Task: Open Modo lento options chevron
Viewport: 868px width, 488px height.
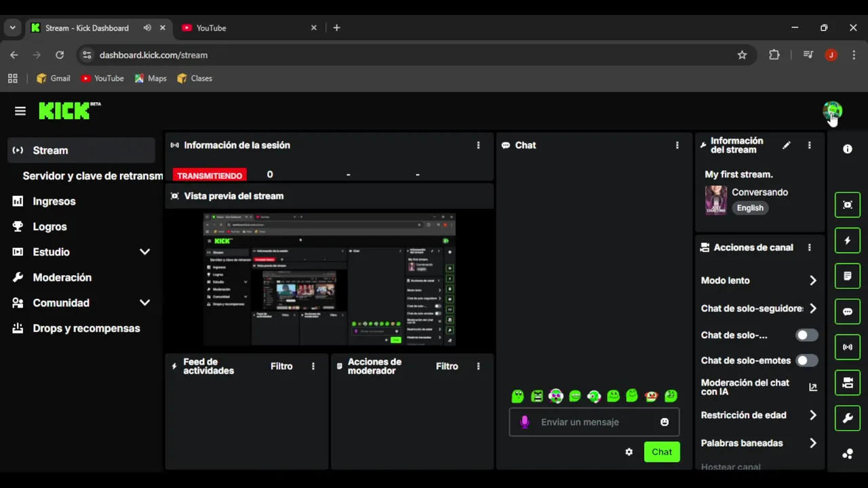Action: point(812,281)
